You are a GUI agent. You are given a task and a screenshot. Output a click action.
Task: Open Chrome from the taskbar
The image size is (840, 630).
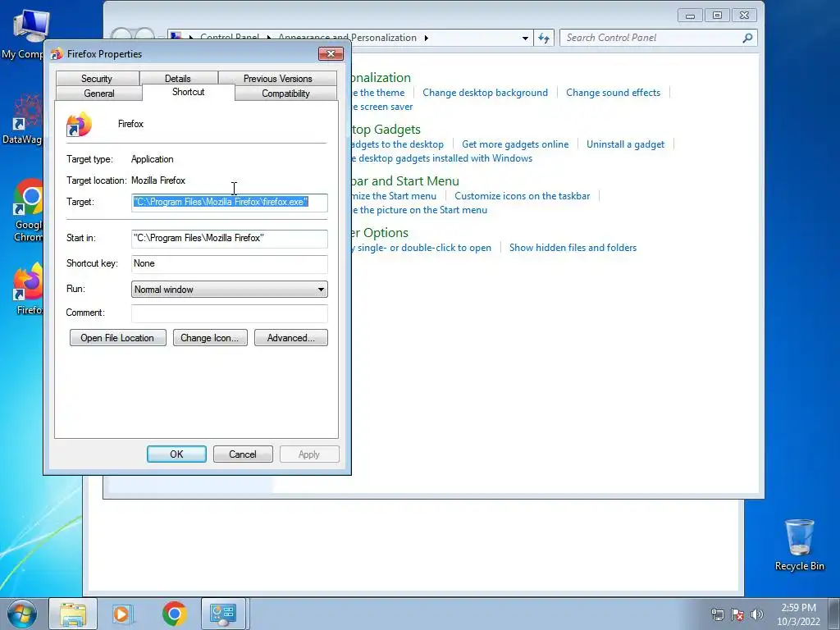coord(174,614)
